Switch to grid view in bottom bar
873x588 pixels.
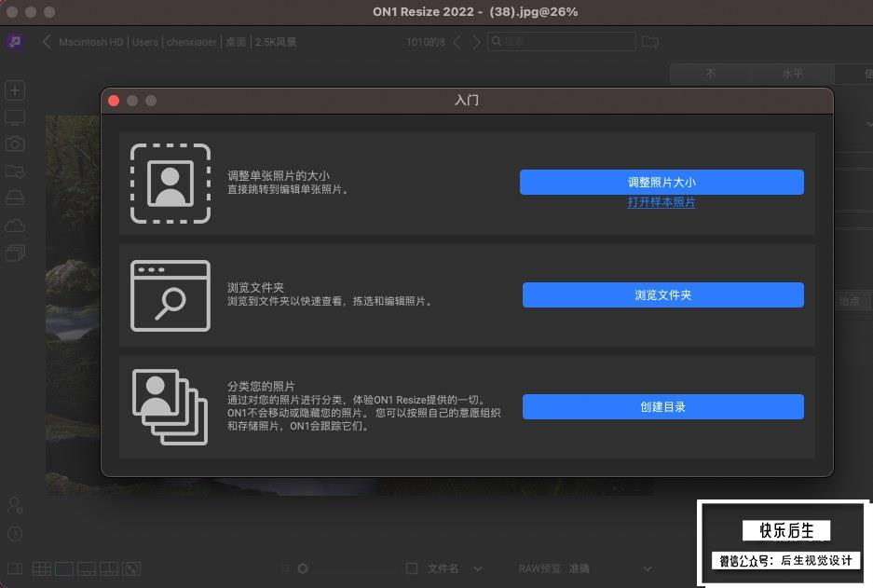42,568
